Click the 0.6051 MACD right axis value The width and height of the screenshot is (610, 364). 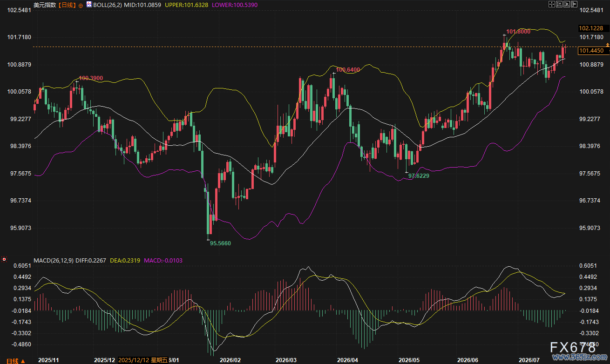(588, 266)
